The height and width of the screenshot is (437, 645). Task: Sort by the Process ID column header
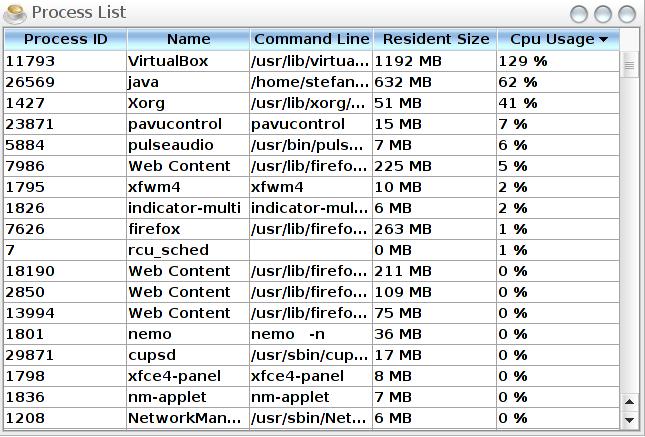[x=65, y=39]
